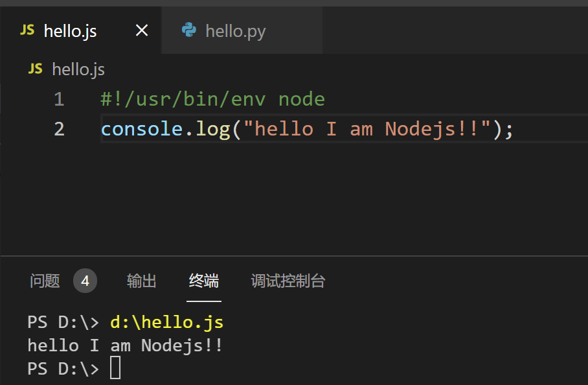Click the Python icon on the hello.py tab
This screenshot has width=588, height=385.
coord(189,30)
